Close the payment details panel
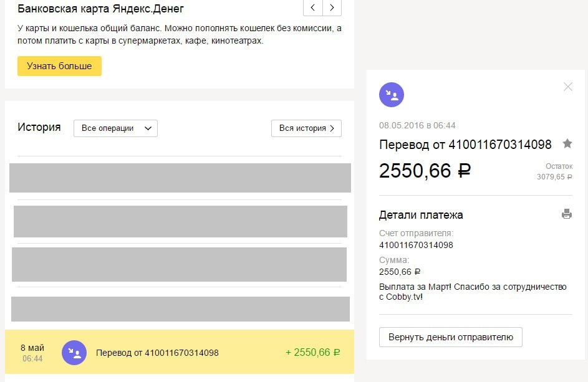588x382 pixels. (x=567, y=87)
